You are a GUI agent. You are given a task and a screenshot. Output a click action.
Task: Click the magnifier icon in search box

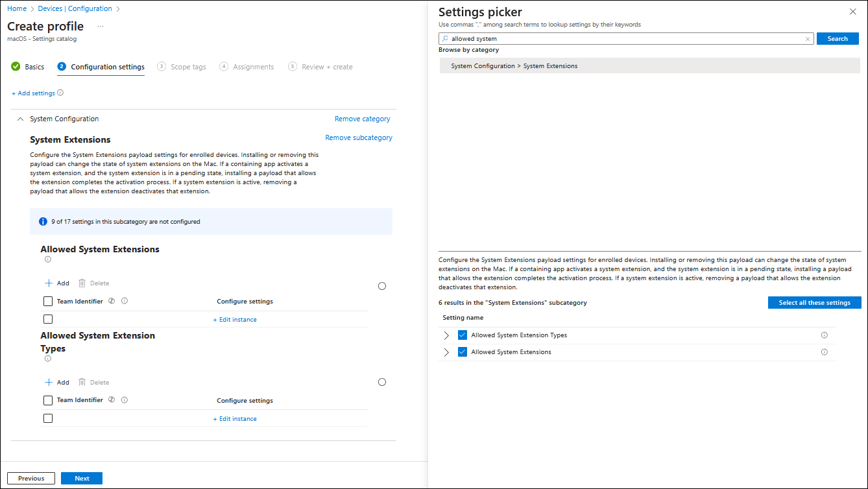point(445,39)
